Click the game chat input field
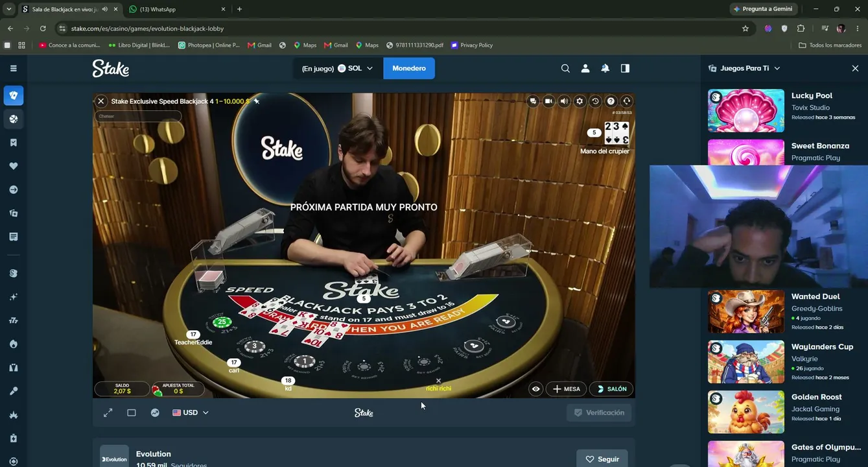The image size is (868, 467). click(138, 116)
